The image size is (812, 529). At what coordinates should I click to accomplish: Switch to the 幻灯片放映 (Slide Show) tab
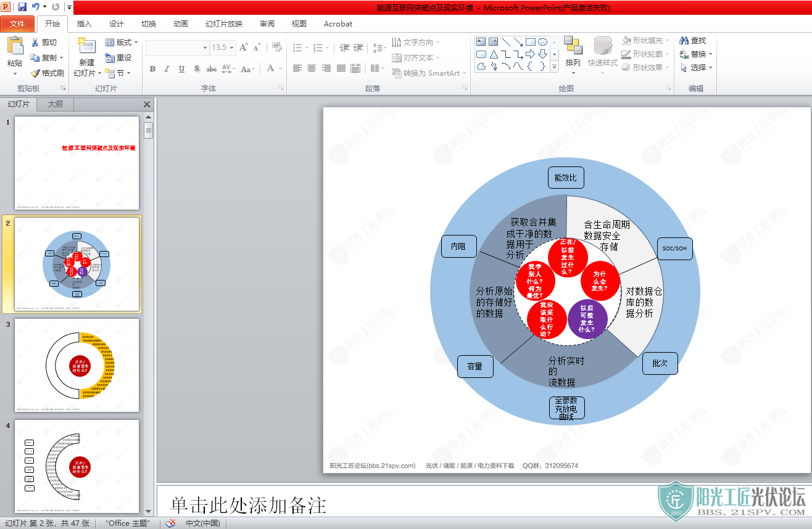(x=224, y=24)
